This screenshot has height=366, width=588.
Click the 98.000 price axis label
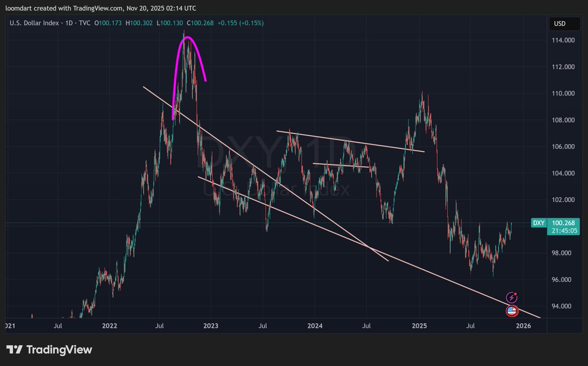click(x=561, y=253)
